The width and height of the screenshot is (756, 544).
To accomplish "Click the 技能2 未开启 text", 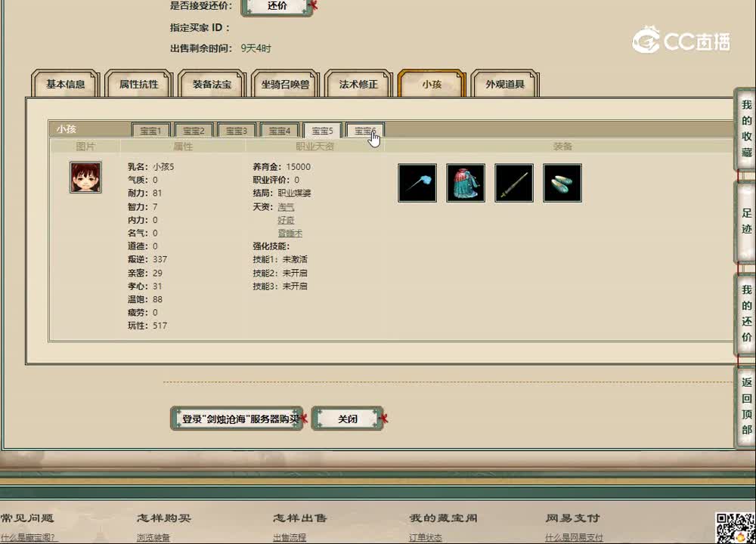I will (280, 273).
